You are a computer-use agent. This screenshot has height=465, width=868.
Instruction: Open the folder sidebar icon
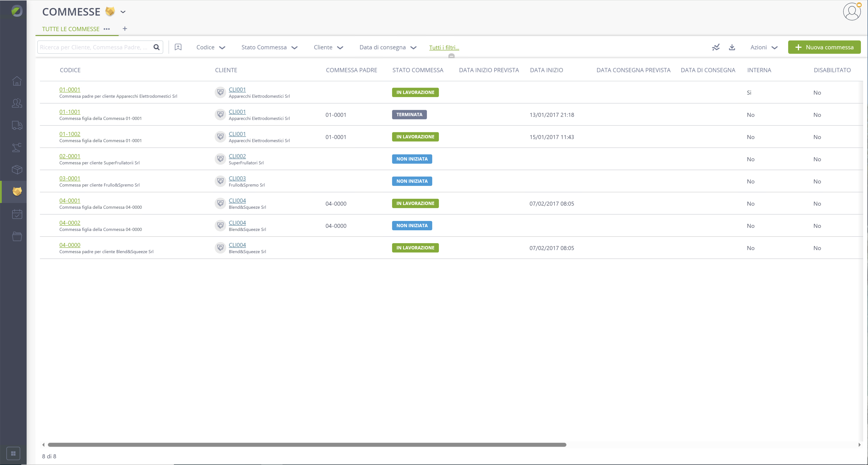pos(17,236)
